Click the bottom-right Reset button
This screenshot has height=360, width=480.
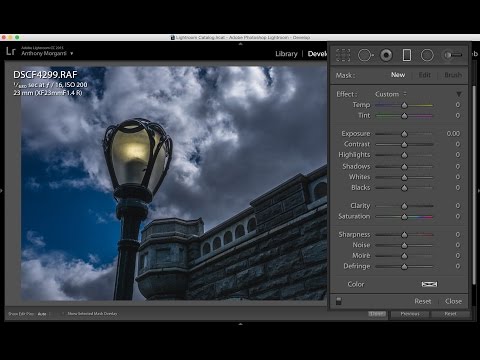(450, 314)
